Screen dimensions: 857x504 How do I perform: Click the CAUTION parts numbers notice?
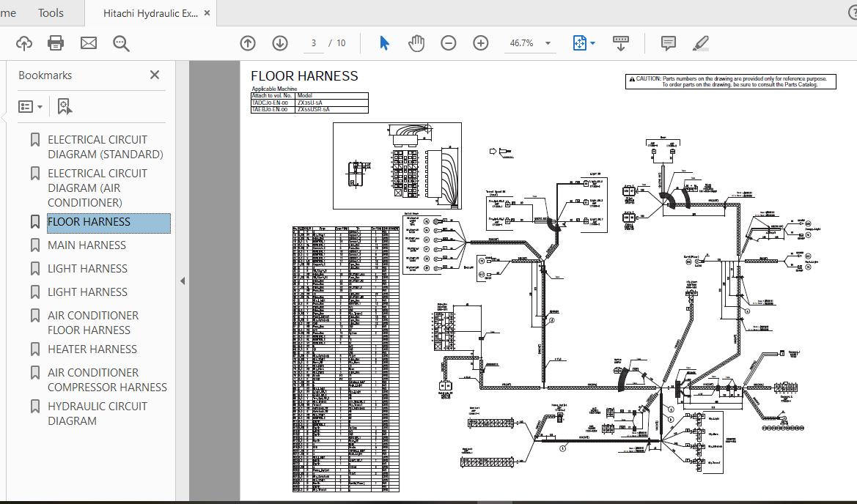click(731, 82)
